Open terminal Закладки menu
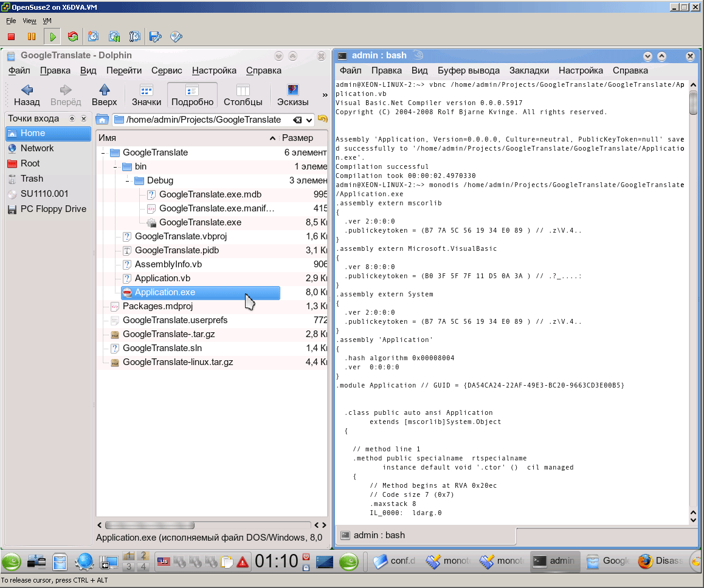Image resolution: width=704 pixels, height=588 pixels. point(529,70)
